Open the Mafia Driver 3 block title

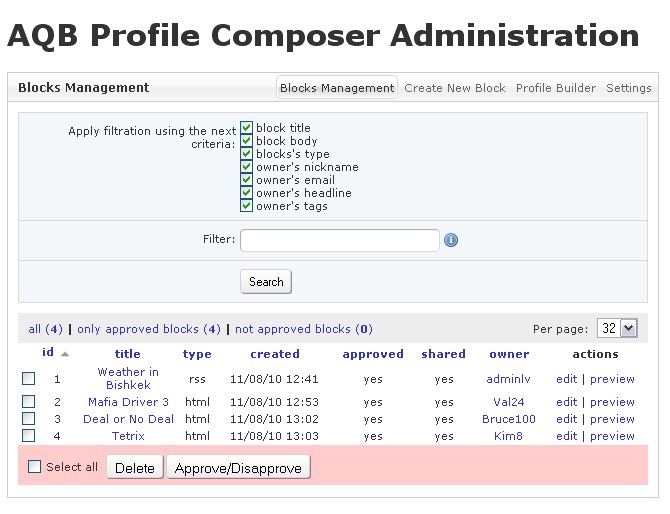pyautogui.click(x=128, y=402)
